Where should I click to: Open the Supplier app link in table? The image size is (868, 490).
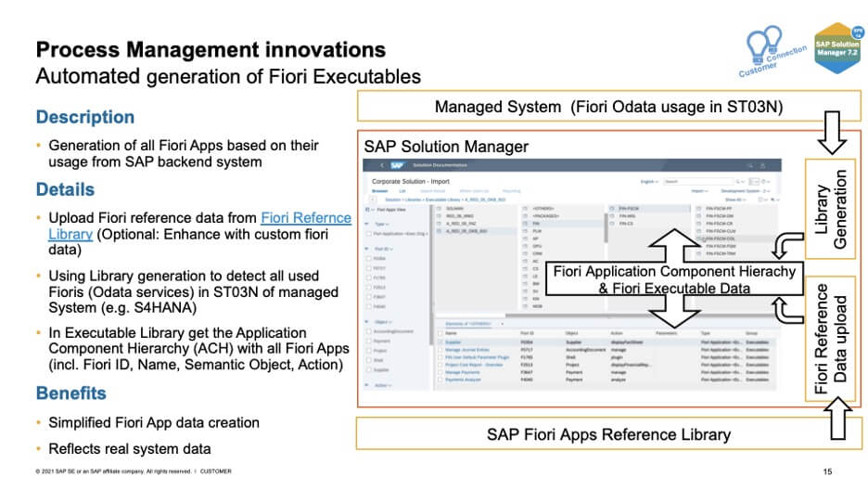coord(453,342)
